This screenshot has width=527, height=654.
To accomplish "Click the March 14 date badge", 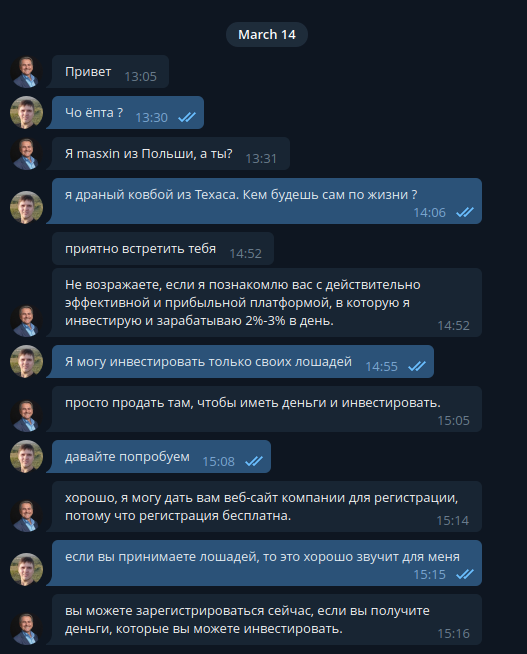I will (267, 35).
